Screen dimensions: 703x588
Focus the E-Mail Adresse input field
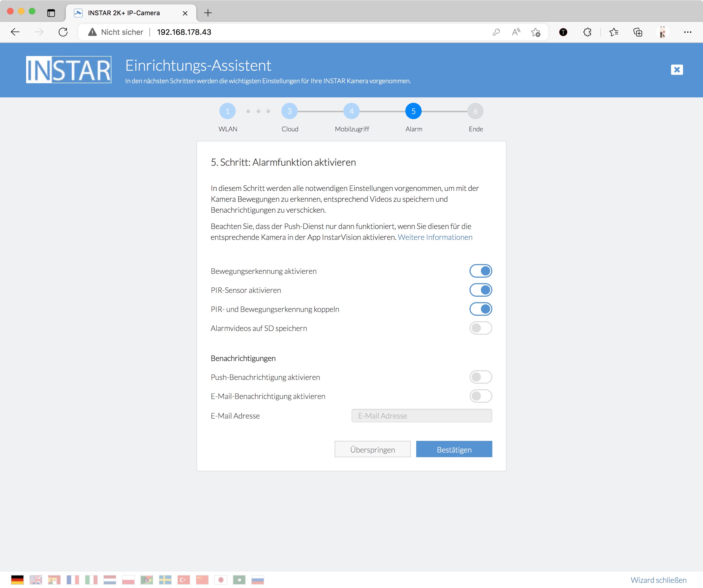coord(421,416)
